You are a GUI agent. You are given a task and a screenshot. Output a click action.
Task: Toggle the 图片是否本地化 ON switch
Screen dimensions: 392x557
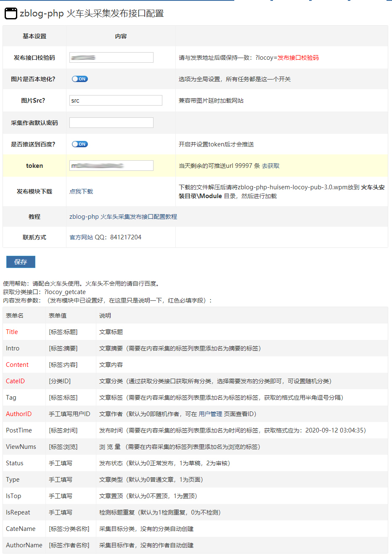point(79,79)
